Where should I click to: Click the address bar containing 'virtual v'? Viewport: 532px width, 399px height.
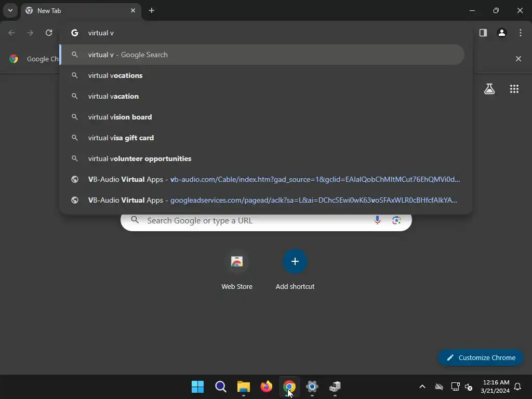[x=265, y=33]
